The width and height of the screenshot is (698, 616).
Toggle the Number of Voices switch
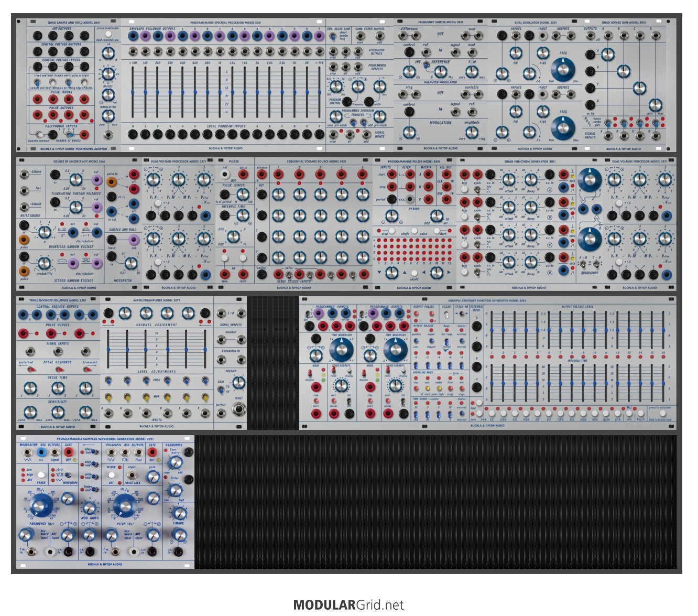point(69,135)
